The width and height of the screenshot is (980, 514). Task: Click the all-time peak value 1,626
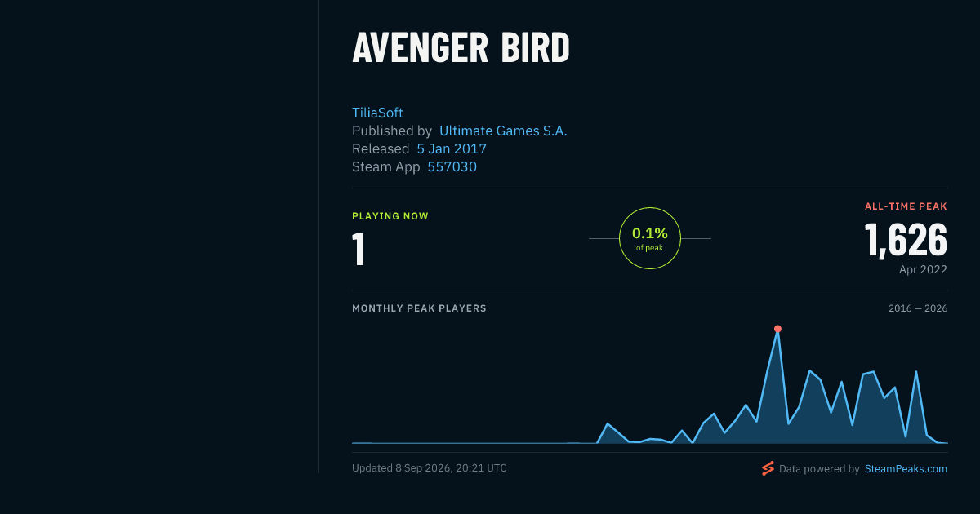(x=906, y=240)
